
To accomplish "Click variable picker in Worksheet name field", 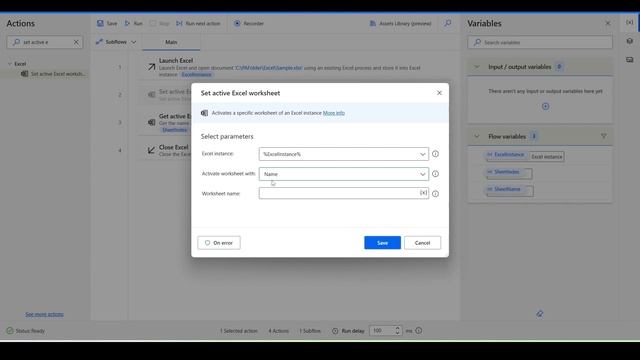I will [x=423, y=193].
